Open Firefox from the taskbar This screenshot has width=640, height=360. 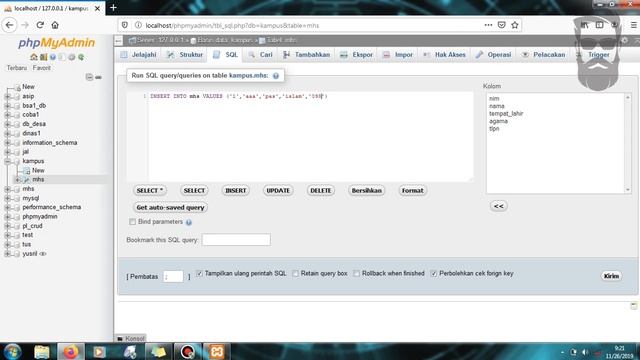[70, 351]
